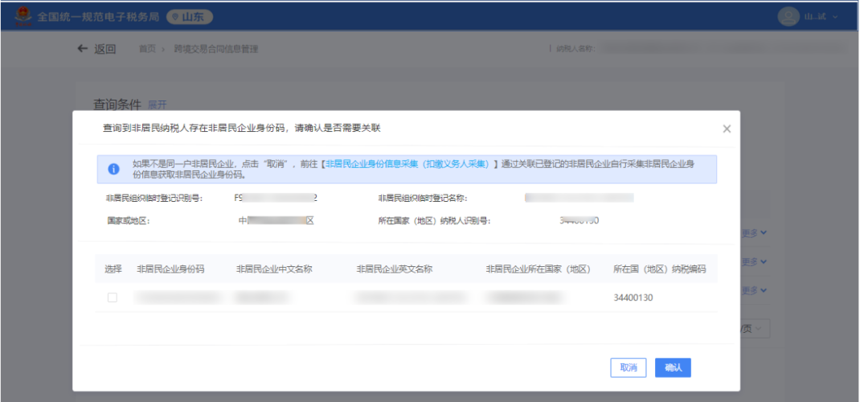868x402 pixels.
Task: Select the 非居民企业所在国家（地区） column header
Action: (x=538, y=269)
